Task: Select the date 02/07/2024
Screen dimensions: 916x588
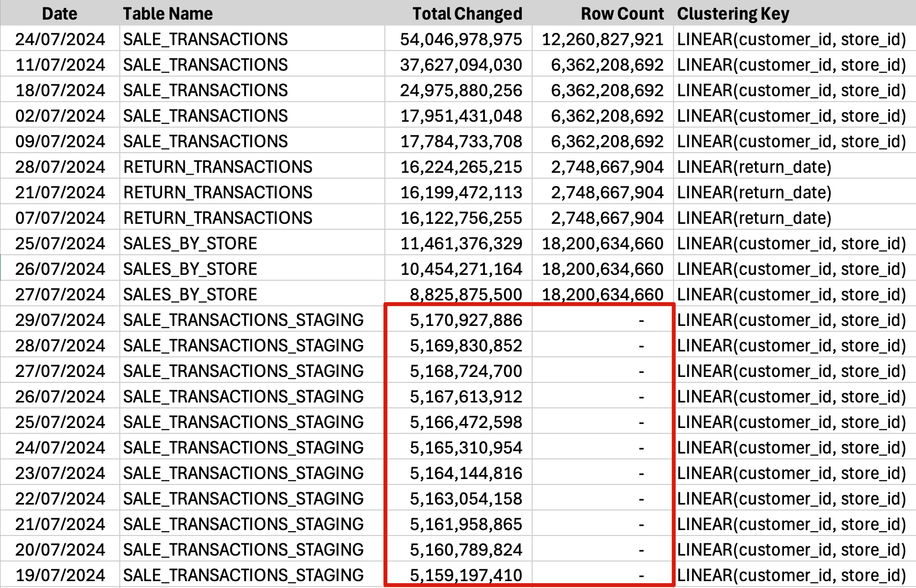Action: pos(60,115)
